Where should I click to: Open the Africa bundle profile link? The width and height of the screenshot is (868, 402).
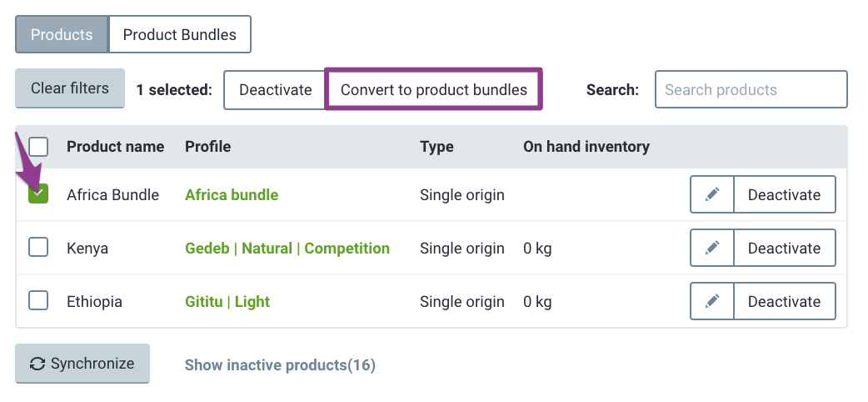tap(232, 194)
